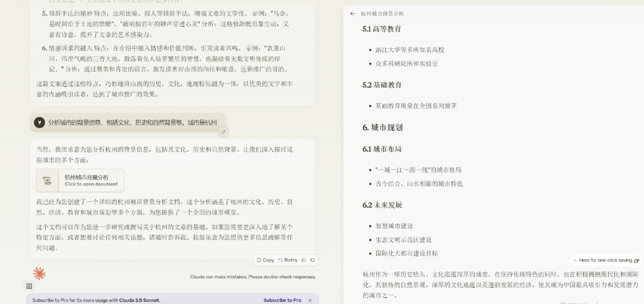
Task: Close the one-click saving tooltip
Action: coord(575,260)
